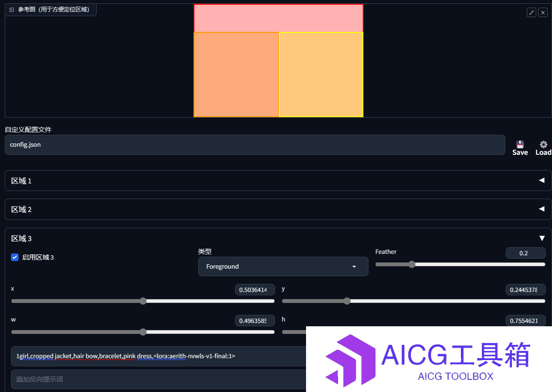Click the w value field 0.4963585
Viewport: 552px width, 392px height.
[x=255, y=321]
